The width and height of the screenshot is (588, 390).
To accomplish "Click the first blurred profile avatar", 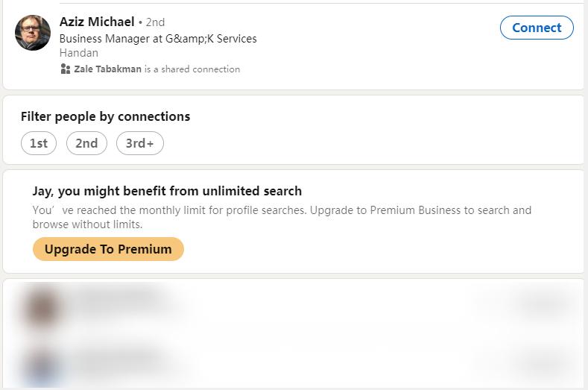I will [41, 307].
